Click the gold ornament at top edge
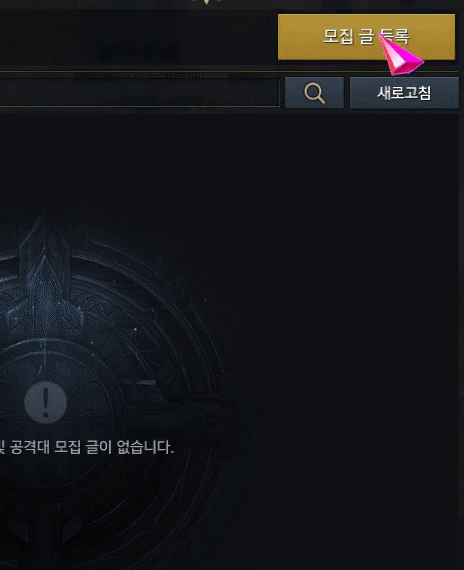The width and height of the screenshot is (464, 570). (207, 2)
